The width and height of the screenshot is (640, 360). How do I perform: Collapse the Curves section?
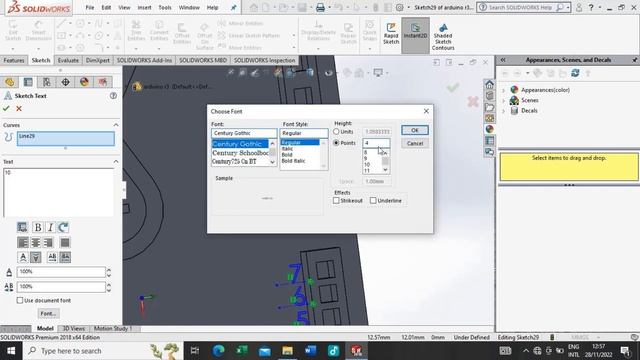116,125
